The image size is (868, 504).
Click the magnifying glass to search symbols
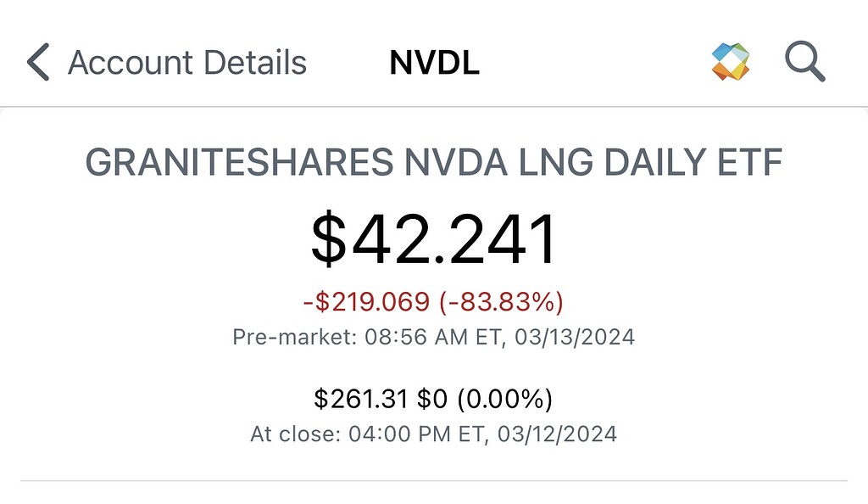point(804,60)
